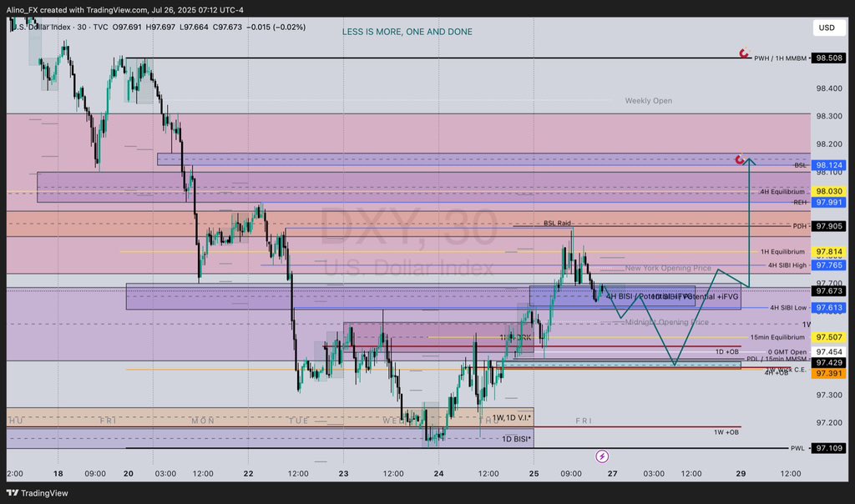This screenshot has width=855, height=504.
Task: Click the 'Midnight Opening Price' label
Action: (x=667, y=322)
